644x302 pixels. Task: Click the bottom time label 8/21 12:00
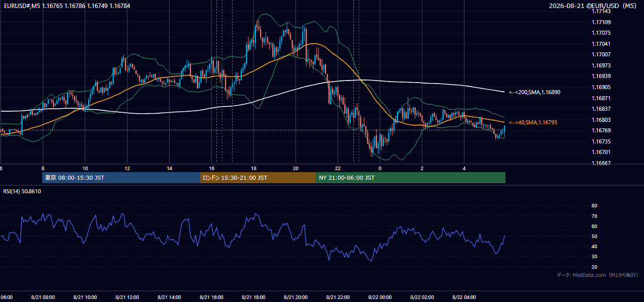[127, 297]
